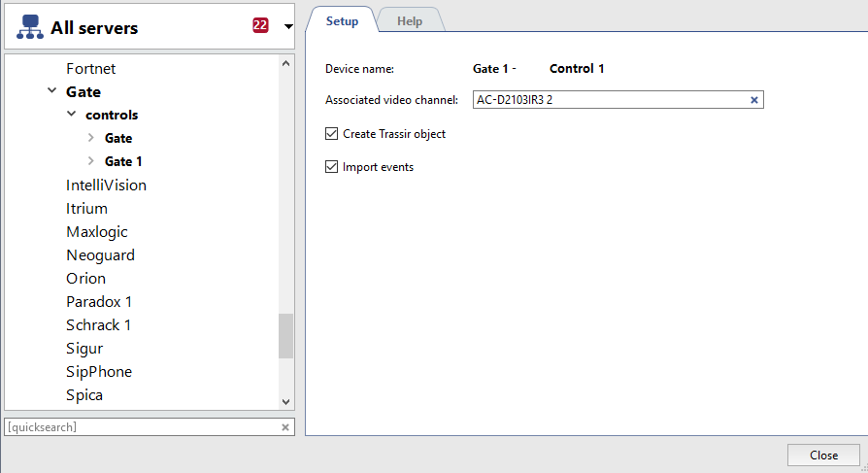Toggle Create Trassir object checkbox
868x473 pixels.
click(x=332, y=134)
